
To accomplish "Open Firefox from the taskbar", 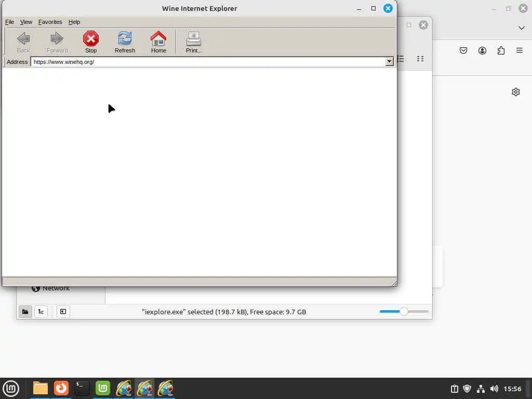I will tap(61, 388).
